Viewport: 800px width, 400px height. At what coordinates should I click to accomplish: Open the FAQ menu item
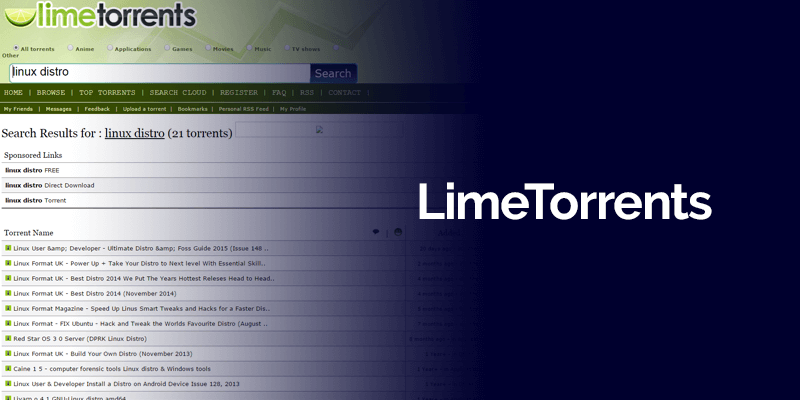279,93
